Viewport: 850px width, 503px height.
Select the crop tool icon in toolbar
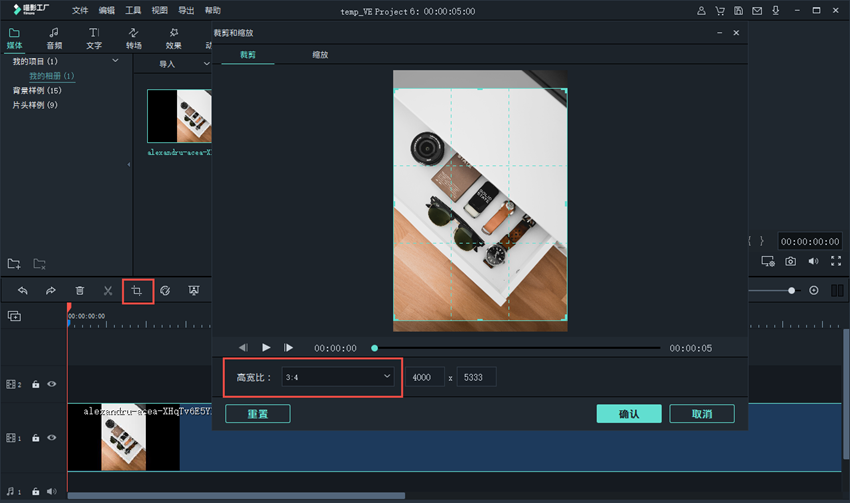(x=137, y=291)
